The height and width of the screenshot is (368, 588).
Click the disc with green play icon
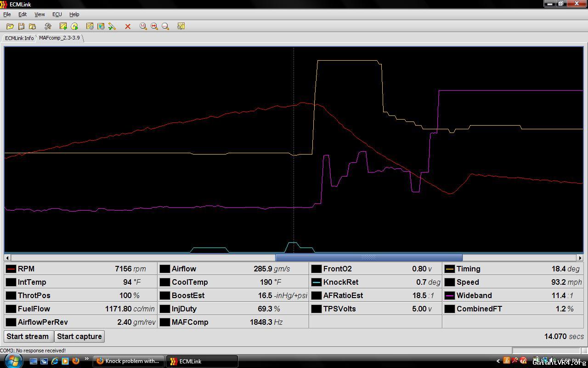click(x=74, y=27)
